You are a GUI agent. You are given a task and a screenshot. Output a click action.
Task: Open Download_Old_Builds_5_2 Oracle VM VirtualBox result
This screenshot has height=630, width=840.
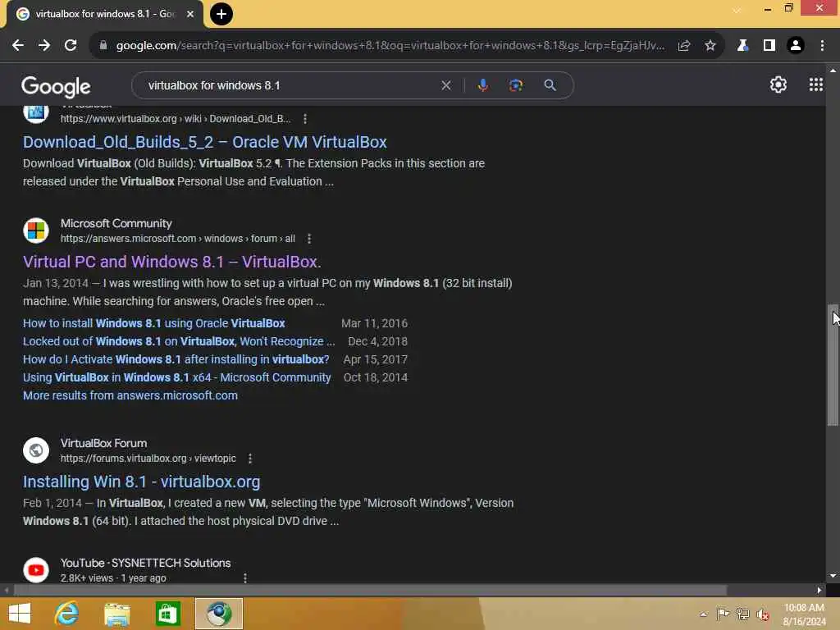pos(204,142)
